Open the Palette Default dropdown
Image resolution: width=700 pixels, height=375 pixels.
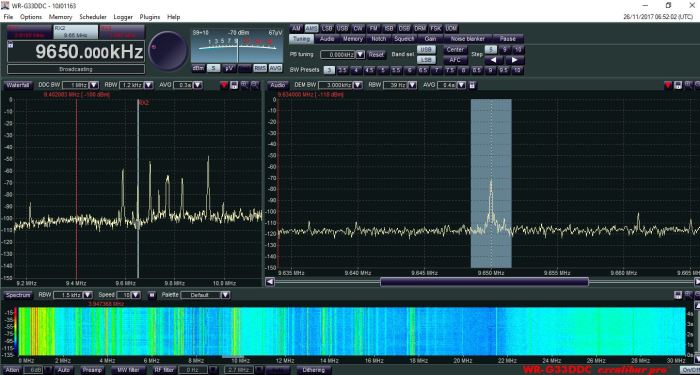point(225,295)
